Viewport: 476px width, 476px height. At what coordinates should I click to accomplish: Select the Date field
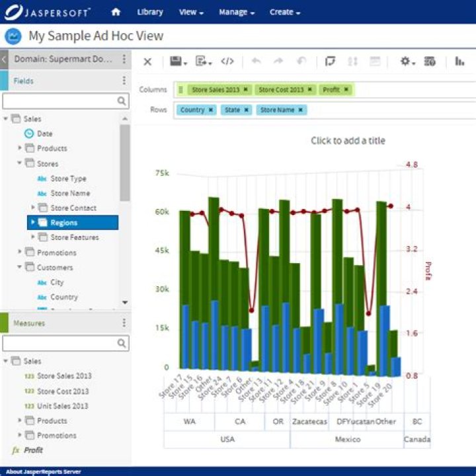(44, 134)
